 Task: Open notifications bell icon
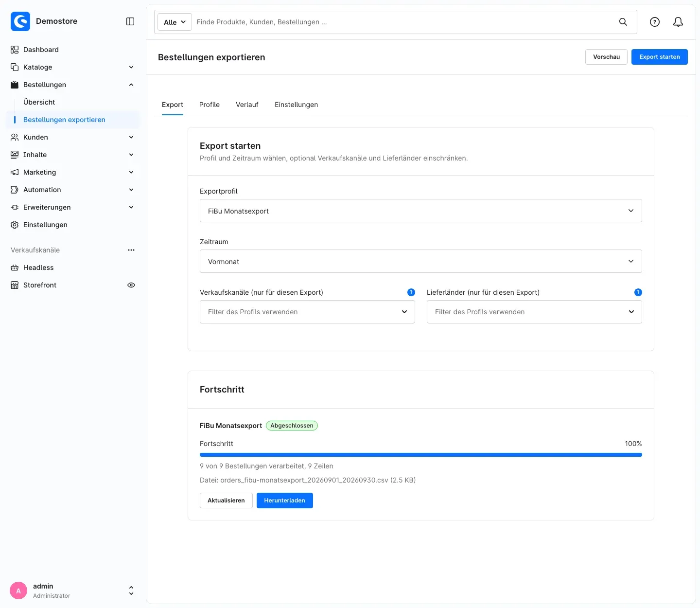tap(678, 22)
